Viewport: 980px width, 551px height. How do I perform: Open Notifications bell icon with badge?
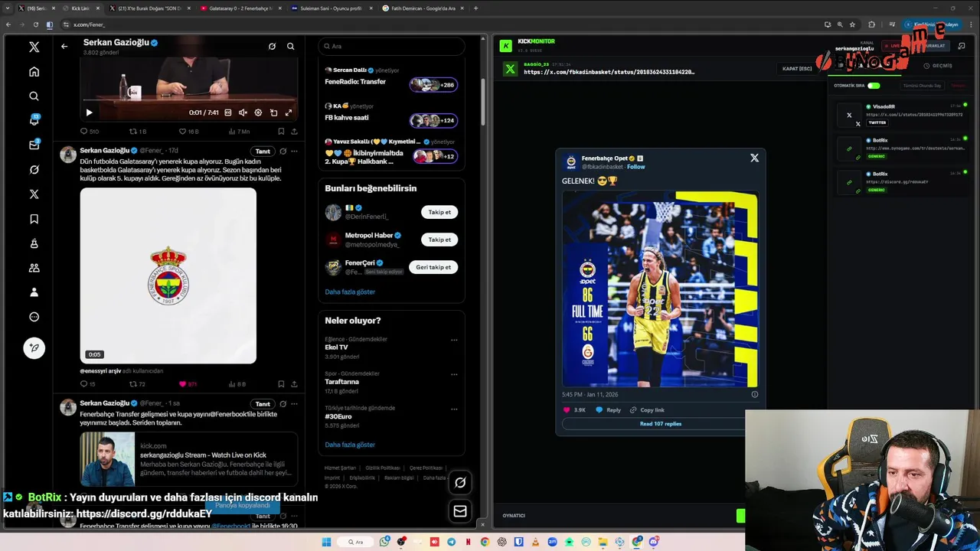point(34,120)
